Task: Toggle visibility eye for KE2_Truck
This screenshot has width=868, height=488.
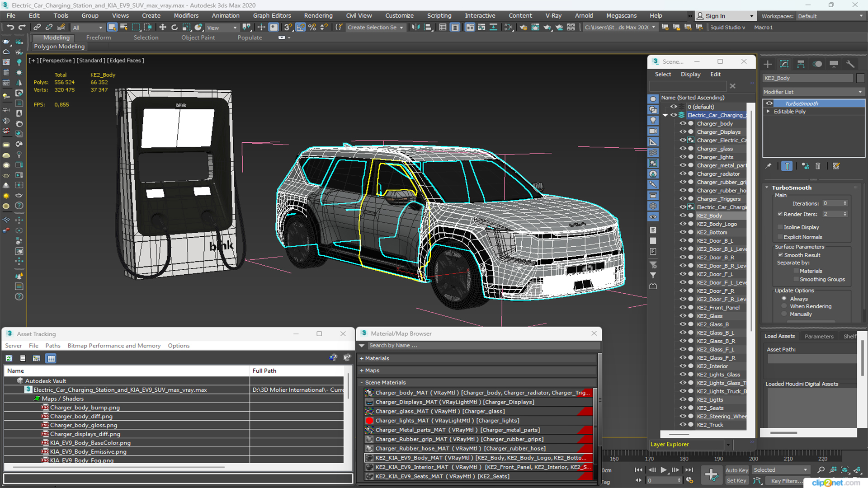Action: coord(683,425)
